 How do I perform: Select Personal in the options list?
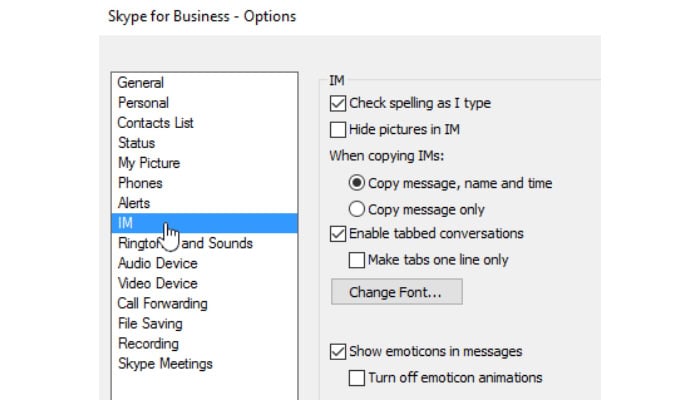(x=204, y=103)
